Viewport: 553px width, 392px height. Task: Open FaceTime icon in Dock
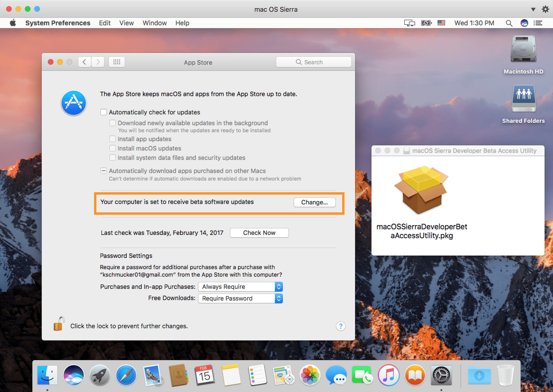pyautogui.click(x=362, y=375)
